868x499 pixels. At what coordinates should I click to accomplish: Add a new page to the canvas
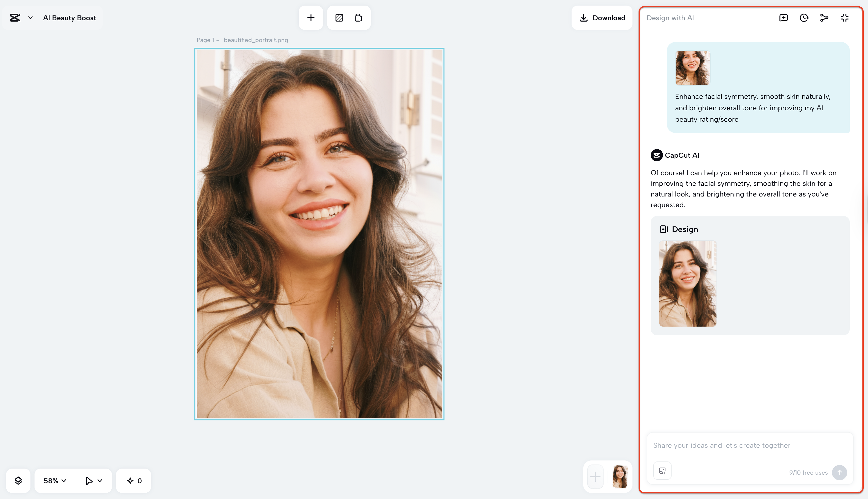click(311, 17)
